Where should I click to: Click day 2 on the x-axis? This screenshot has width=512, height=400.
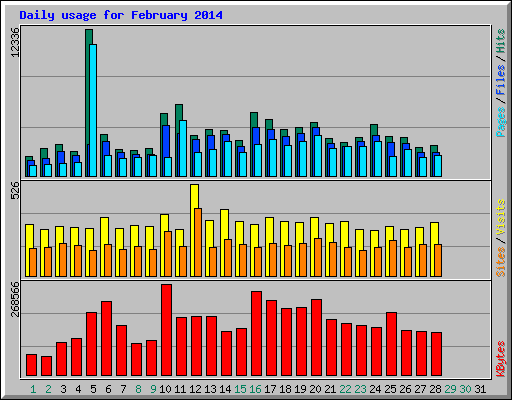(48, 389)
